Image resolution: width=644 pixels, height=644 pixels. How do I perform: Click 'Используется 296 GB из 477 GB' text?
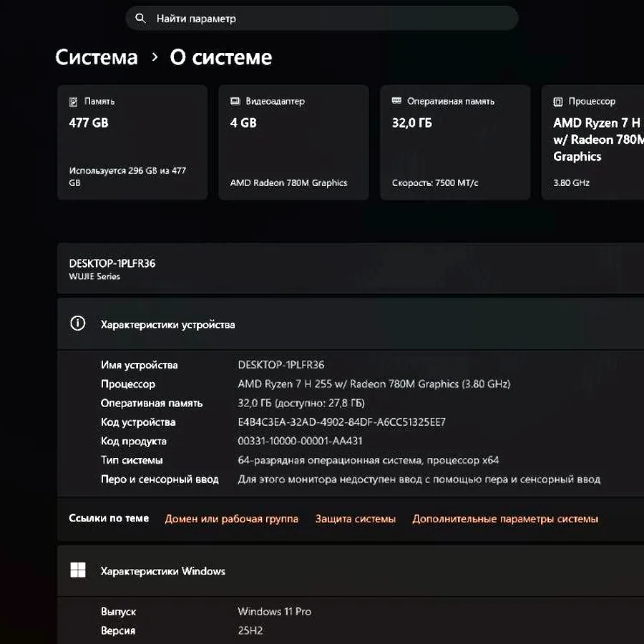coord(128,176)
